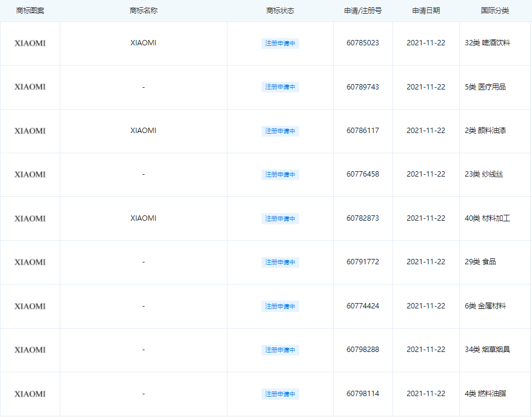The width and height of the screenshot is (532, 417).
Task: Open XIAOMI trademark image in row 60798114
Action: 30,394
